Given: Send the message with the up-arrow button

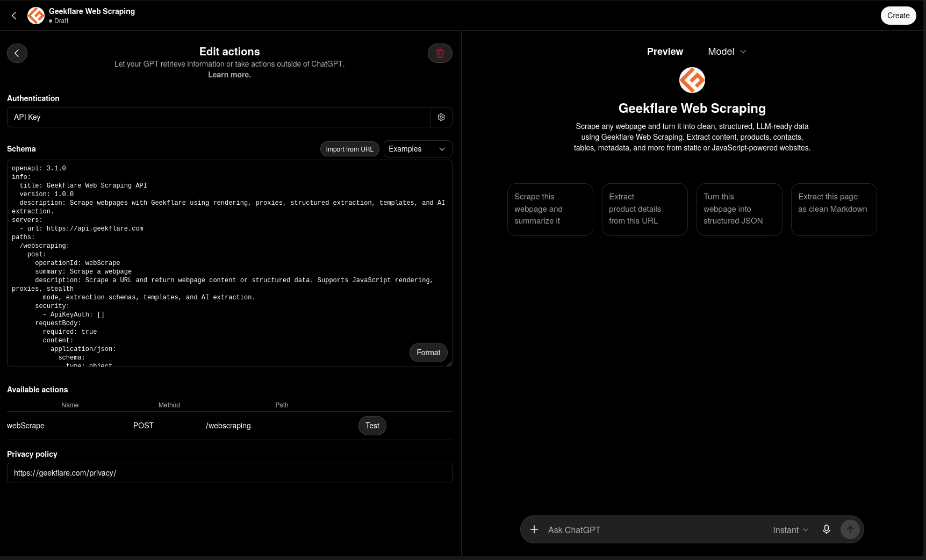Looking at the screenshot, I should coord(850,529).
